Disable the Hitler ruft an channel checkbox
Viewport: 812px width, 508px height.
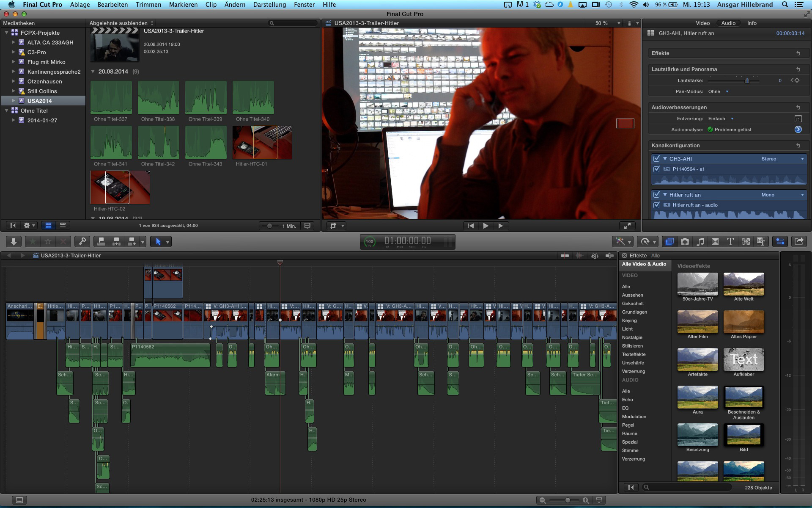656,195
